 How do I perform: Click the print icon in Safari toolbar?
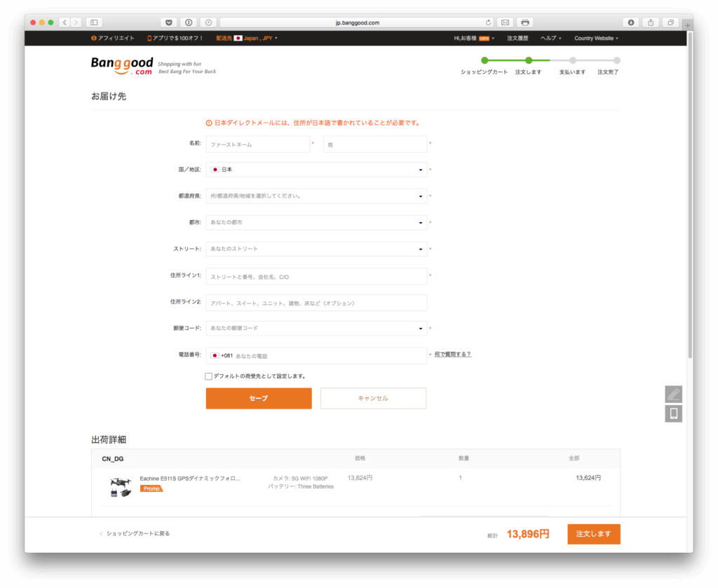524,22
